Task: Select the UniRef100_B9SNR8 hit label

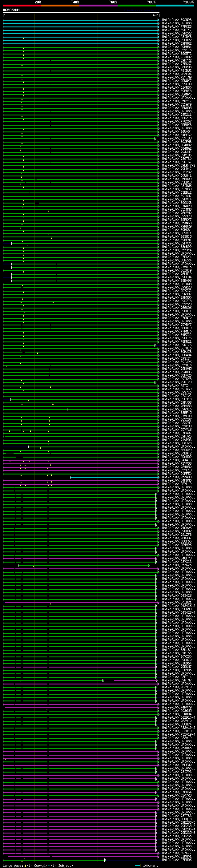Action: coord(177,20)
